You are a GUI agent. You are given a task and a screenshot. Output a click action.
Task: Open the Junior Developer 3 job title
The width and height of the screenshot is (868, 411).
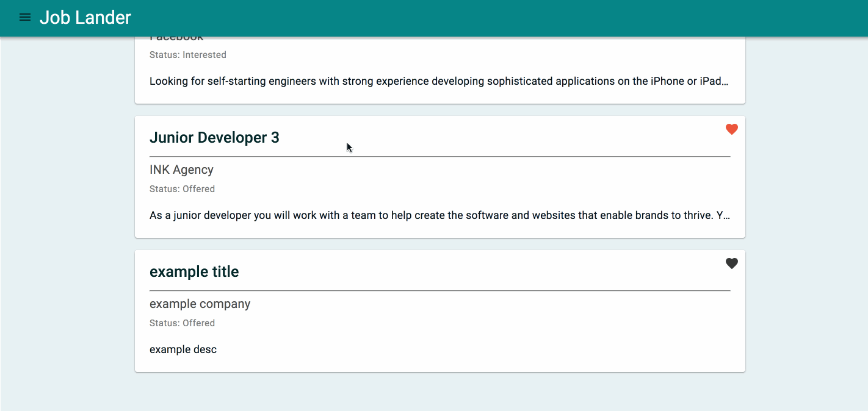click(214, 138)
